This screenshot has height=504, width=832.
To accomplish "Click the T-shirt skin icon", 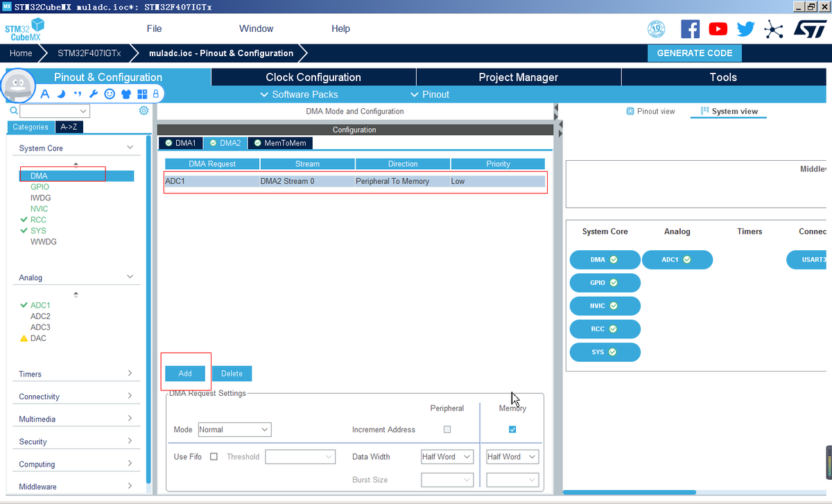I will click(126, 94).
